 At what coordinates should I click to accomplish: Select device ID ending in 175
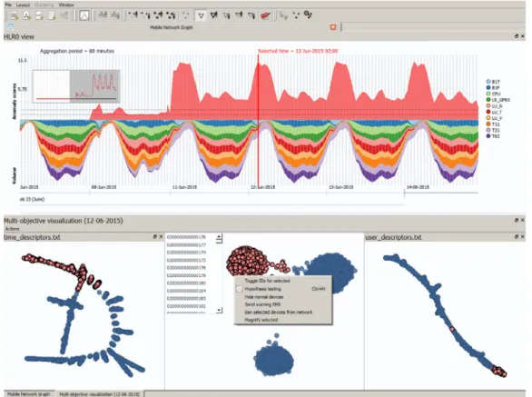[186, 260]
